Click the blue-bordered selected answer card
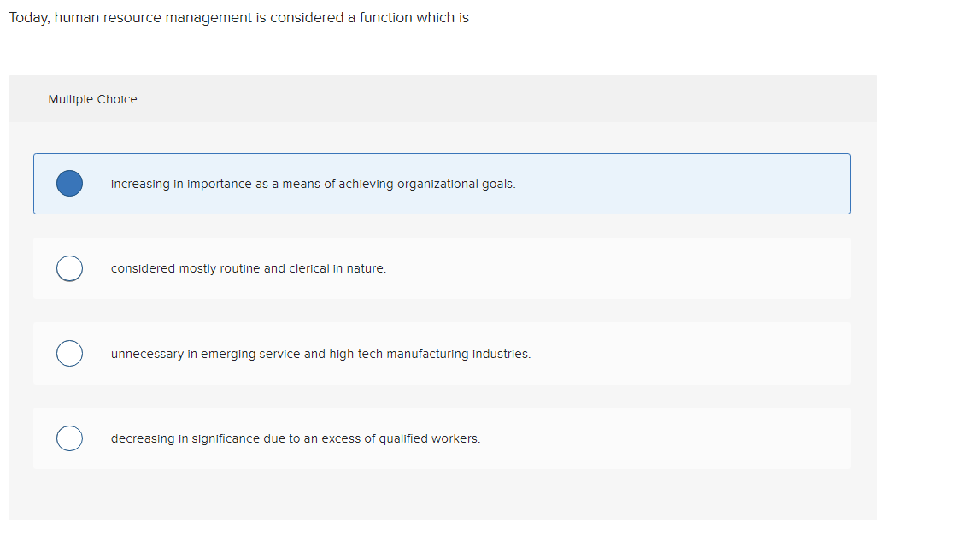 click(442, 183)
